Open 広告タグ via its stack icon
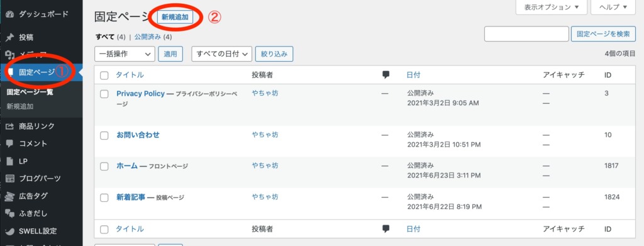The width and height of the screenshot is (644, 246). [10, 196]
